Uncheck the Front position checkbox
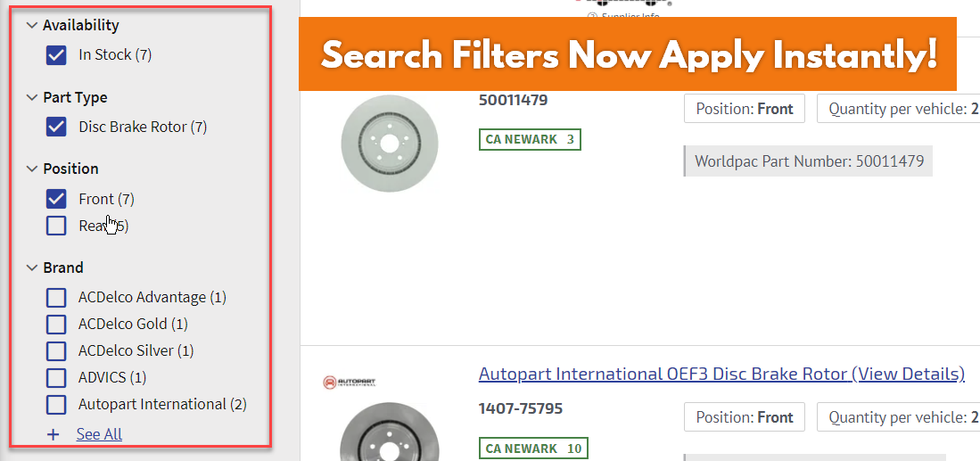The height and width of the screenshot is (461, 980). [x=56, y=199]
